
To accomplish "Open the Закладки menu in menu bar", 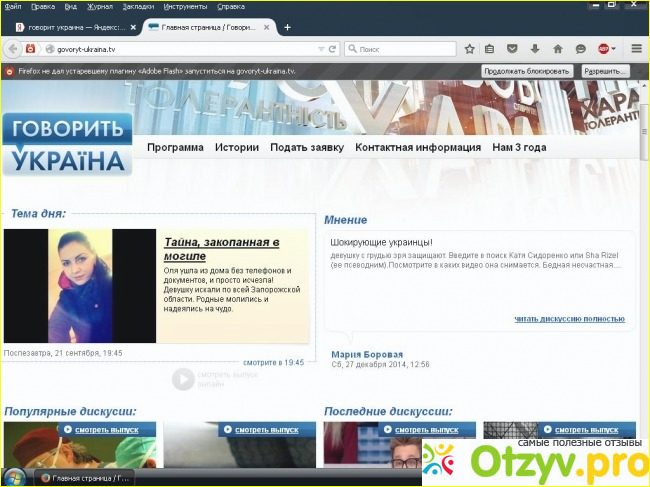I will (138, 6).
